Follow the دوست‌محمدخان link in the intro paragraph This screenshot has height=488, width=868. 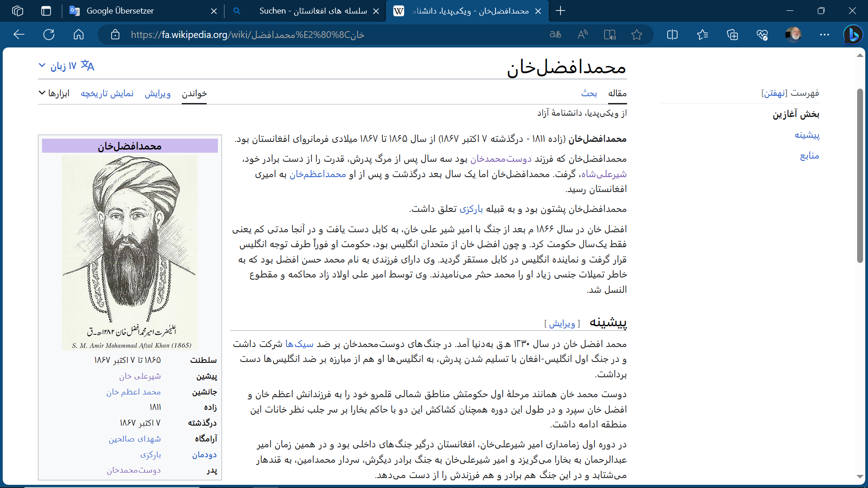click(x=500, y=159)
